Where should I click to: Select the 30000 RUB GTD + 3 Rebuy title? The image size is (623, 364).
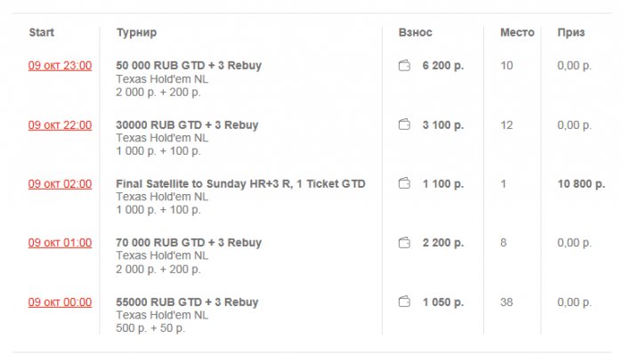tap(187, 125)
